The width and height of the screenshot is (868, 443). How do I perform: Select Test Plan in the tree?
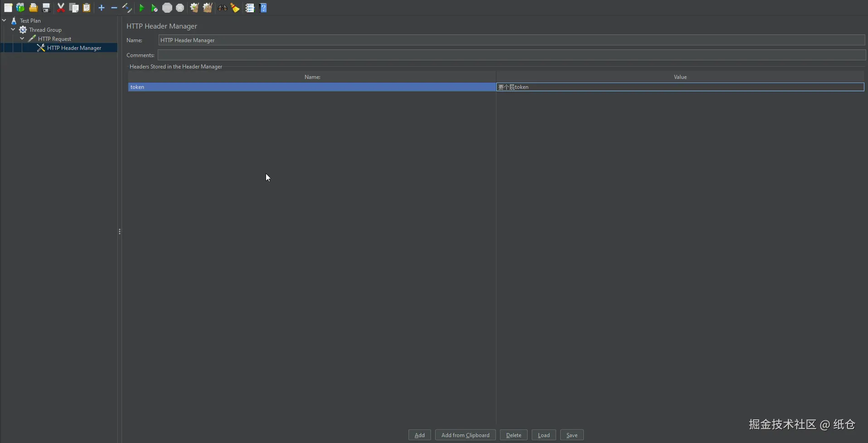pyautogui.click(x=30, y=20)
